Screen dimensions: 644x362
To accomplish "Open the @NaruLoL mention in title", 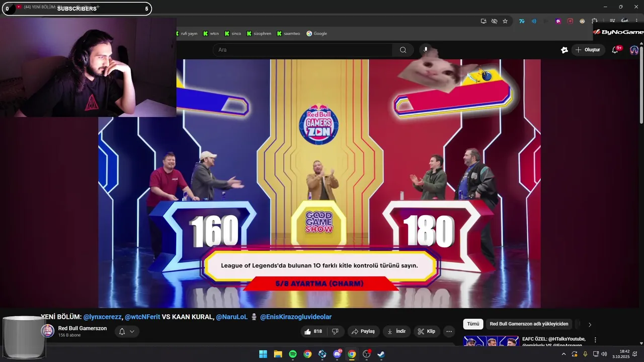I will pos(232,317).
